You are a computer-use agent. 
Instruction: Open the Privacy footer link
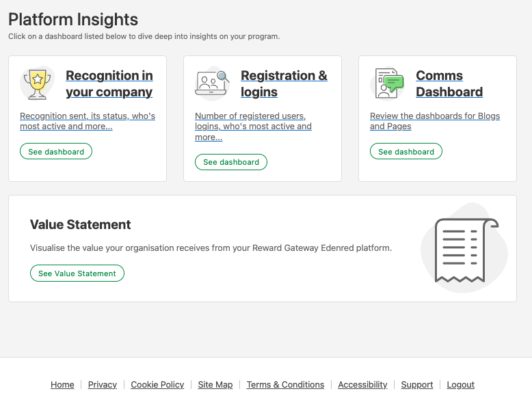[x=103, y=384]
